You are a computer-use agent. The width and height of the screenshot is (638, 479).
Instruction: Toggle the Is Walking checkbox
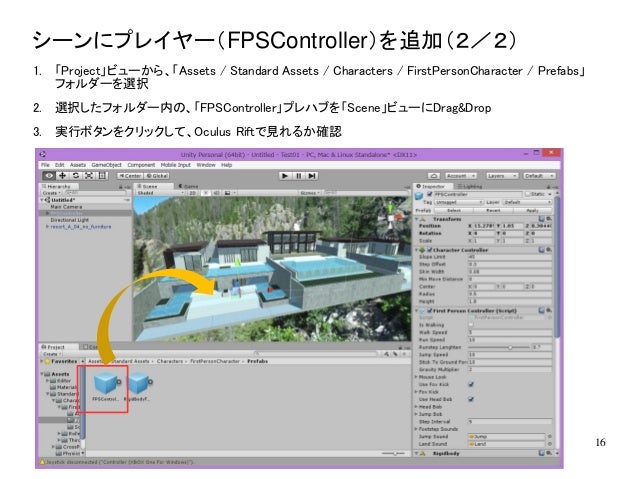click(x=471, y=325)
